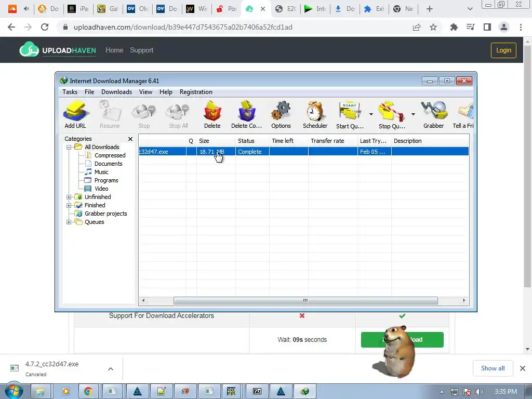The width and height of the screenshot is (532, 399).
Task: Expand the Queues category
Action: coord(69,222)
